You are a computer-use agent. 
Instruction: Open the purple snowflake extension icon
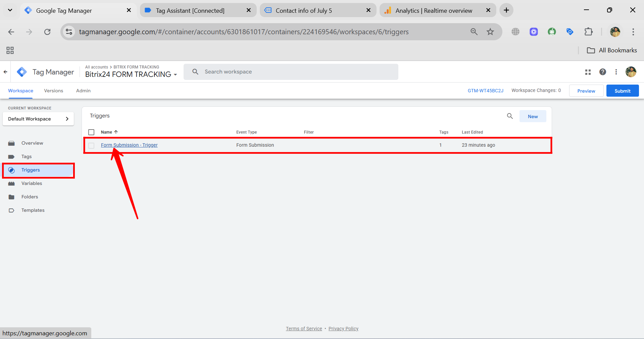click(534, 32)
